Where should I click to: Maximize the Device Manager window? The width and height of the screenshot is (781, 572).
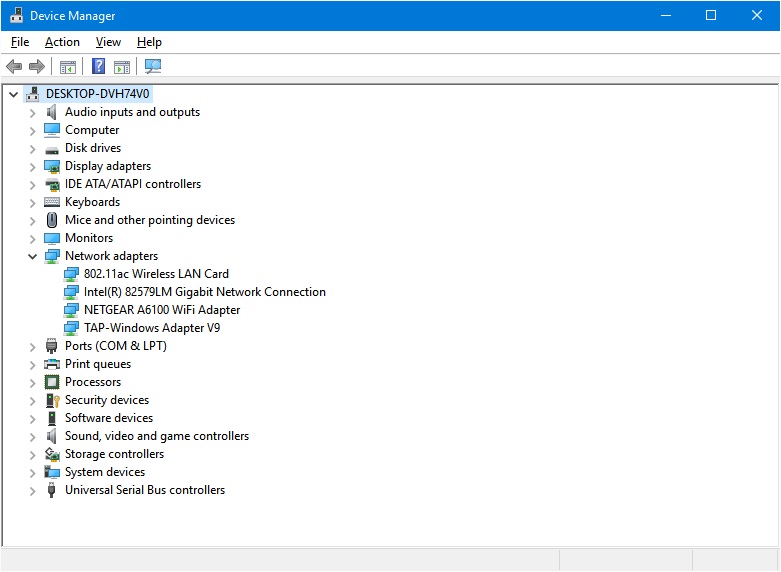pos(711,15)
